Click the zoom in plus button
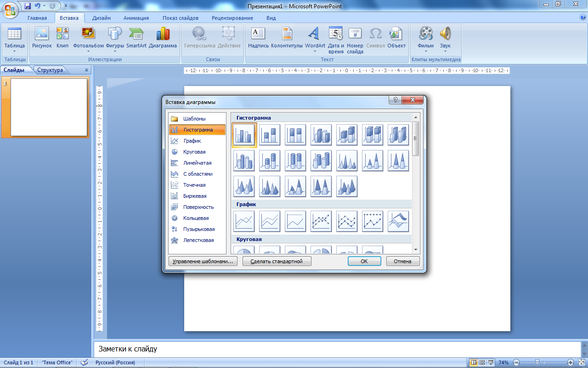The image size is (588, 368). 570,362
